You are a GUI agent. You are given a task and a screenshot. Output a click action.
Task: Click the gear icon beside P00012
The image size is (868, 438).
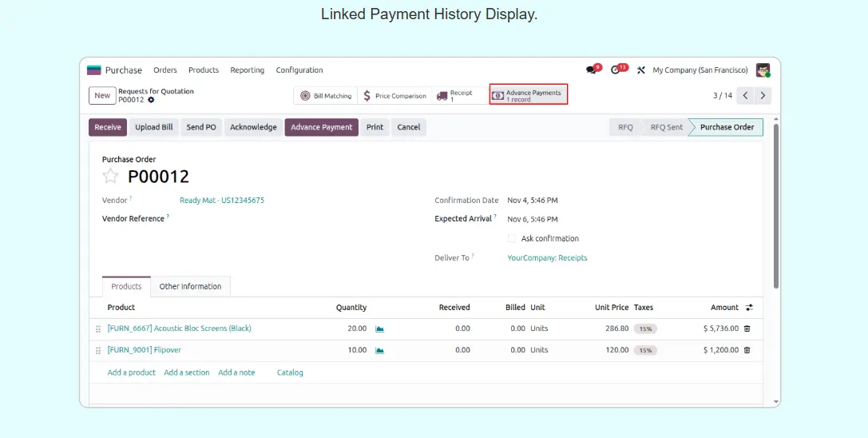coord(151,100)
